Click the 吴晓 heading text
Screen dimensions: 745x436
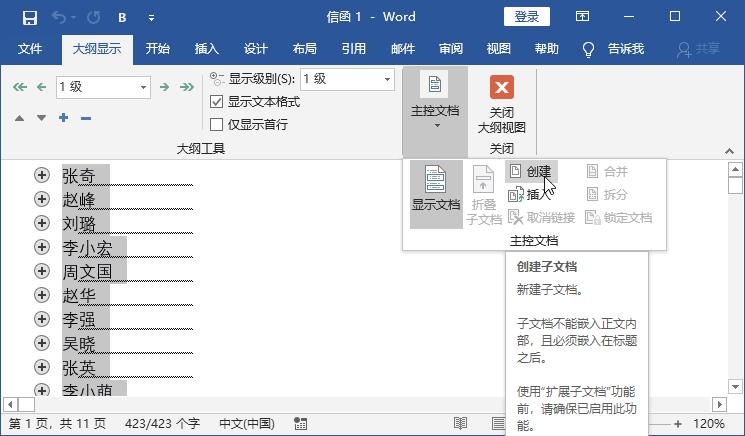point(79,343)
